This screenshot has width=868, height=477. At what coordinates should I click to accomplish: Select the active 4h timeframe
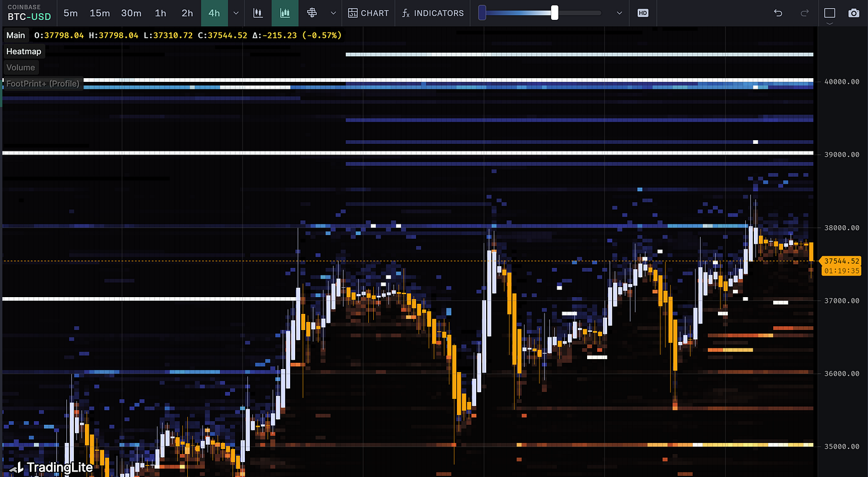(x=215, y=12)
